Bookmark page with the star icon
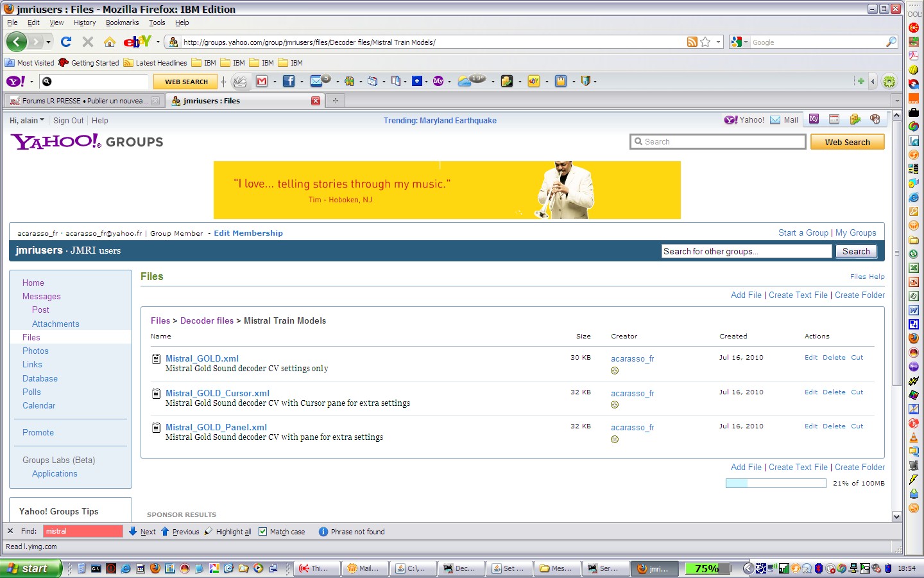The height and width of the screenshot is (578, 924). tap(705, 42)
